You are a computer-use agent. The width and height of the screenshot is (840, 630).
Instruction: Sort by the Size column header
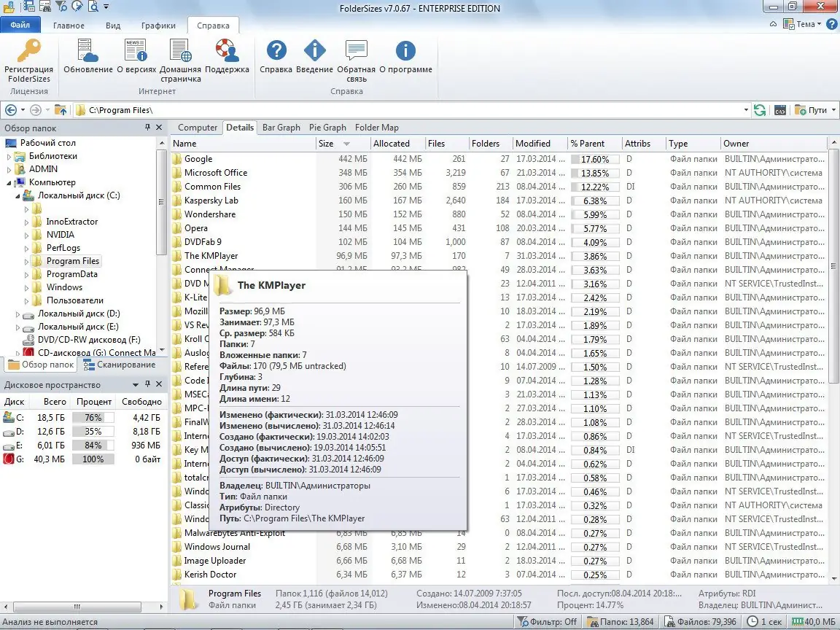343,144
